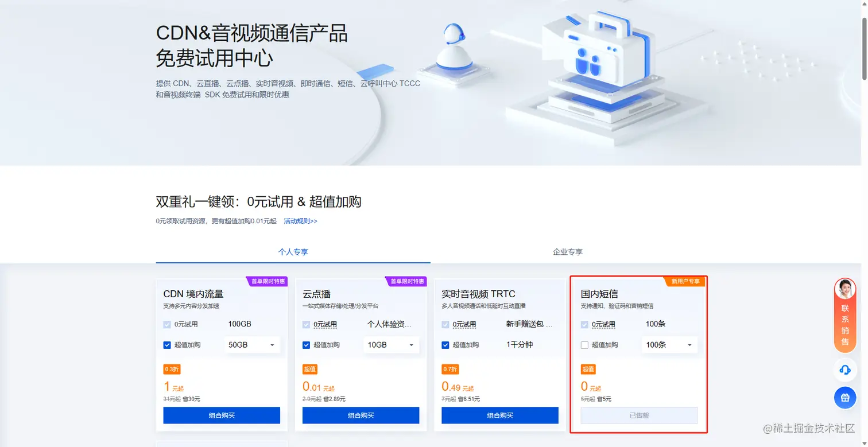868x447 pixels.
Task: Click the 实时音视频 TRTC card title
Action: [478, 294]
